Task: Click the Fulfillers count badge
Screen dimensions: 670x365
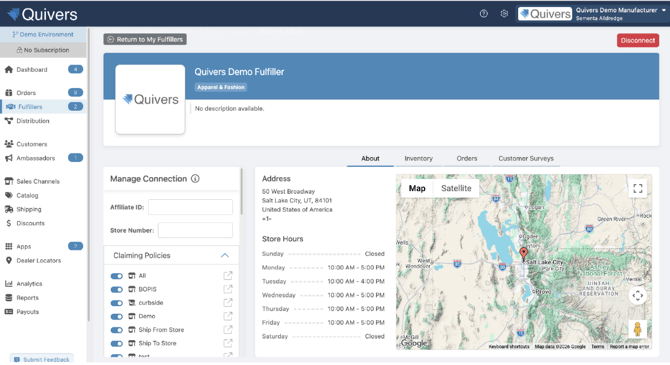Action: [x=76, y=106]
